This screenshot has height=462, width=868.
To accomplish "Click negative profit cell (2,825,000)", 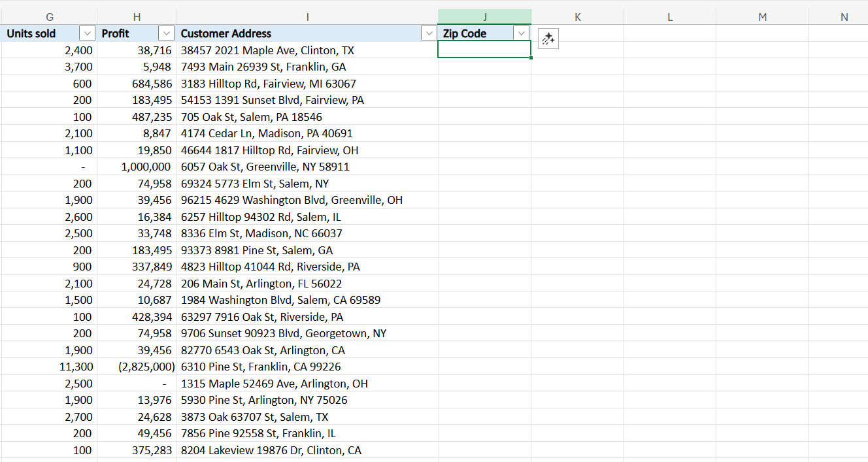I will click(x=137, y=367).
